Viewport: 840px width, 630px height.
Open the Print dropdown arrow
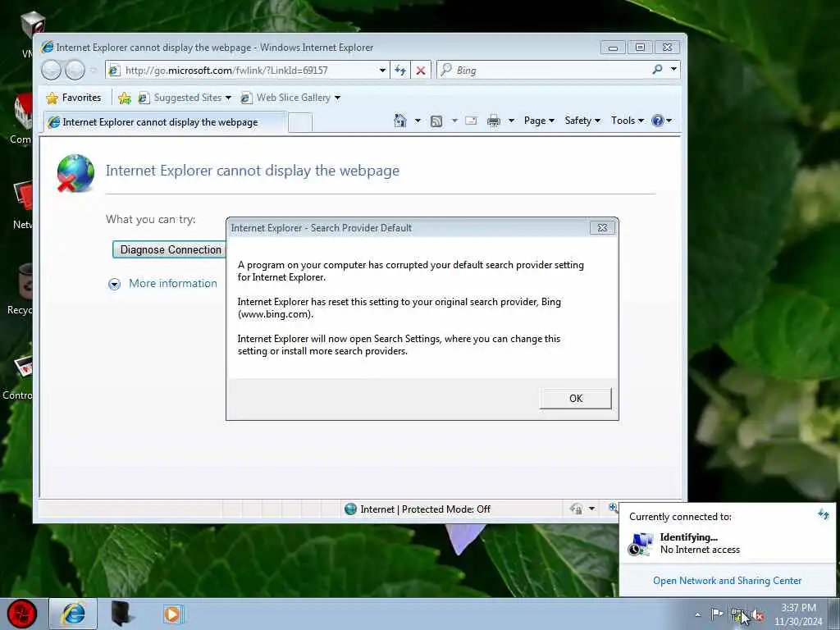coord(511,121)
